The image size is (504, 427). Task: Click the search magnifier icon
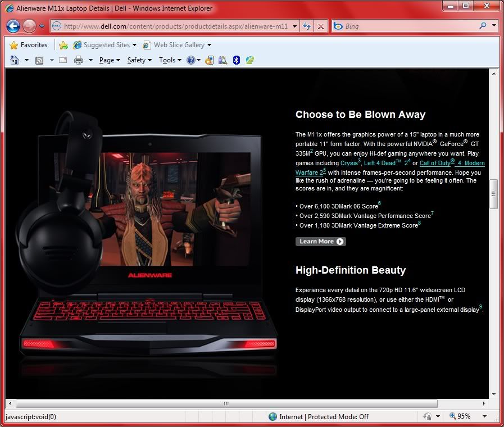point(483,26)
